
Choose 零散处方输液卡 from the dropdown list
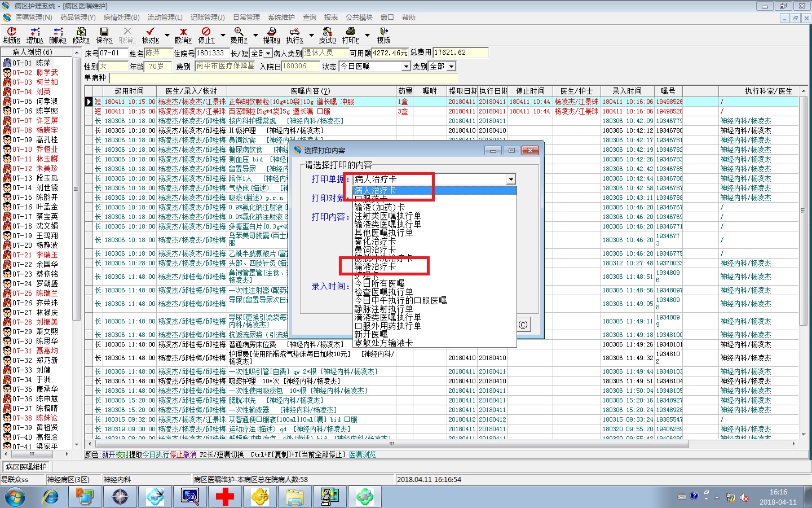point(383,343)
